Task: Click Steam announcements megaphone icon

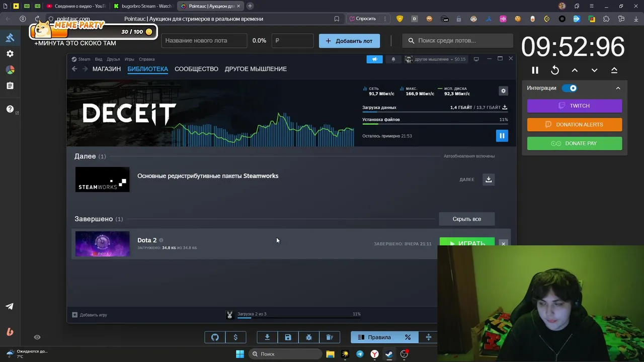Action: 374,59
